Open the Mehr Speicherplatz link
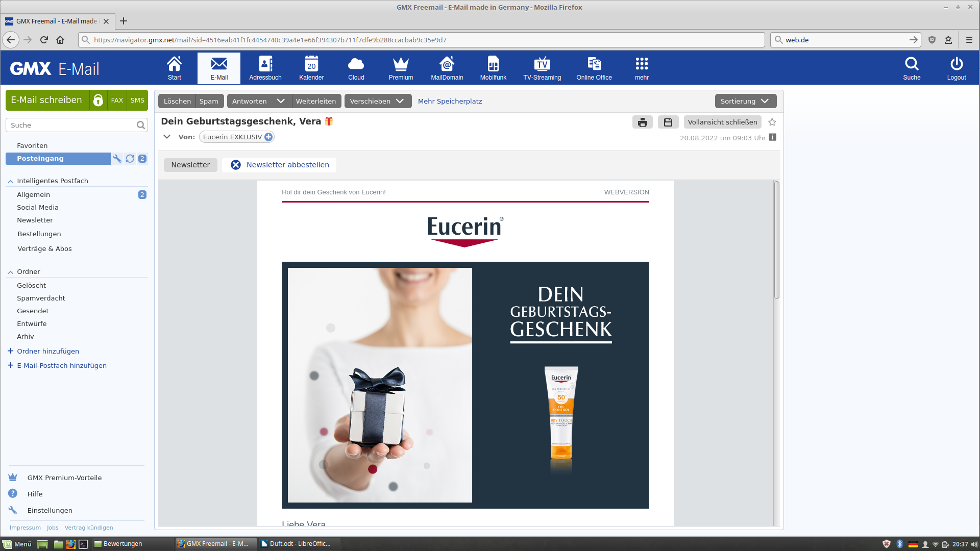The image size is (980, 551). [x=450, y=101]
